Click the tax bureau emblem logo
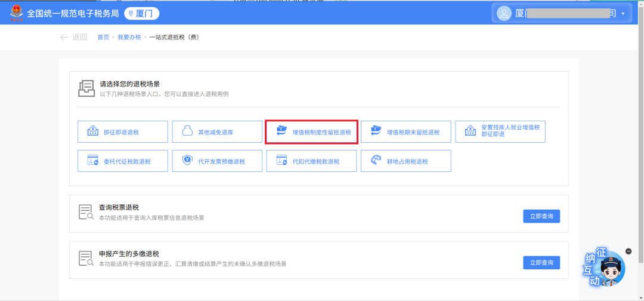The height and width of the screenshot is (301, 644). (x=17, y=13)
